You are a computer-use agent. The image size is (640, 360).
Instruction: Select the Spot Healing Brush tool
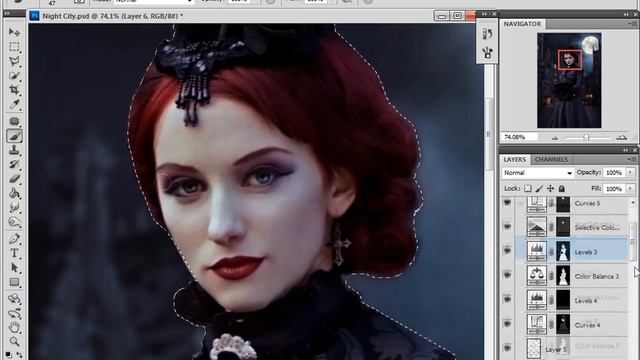[x=14, y=121]
